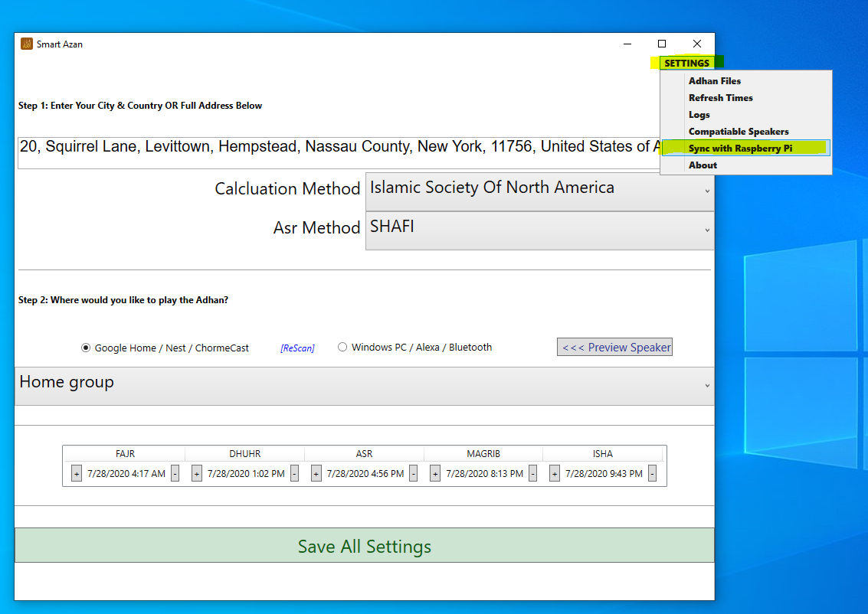Select Sync with Raspberry Pi
Viewport: 868px width, 614px height.
click(x=745, y=149)
